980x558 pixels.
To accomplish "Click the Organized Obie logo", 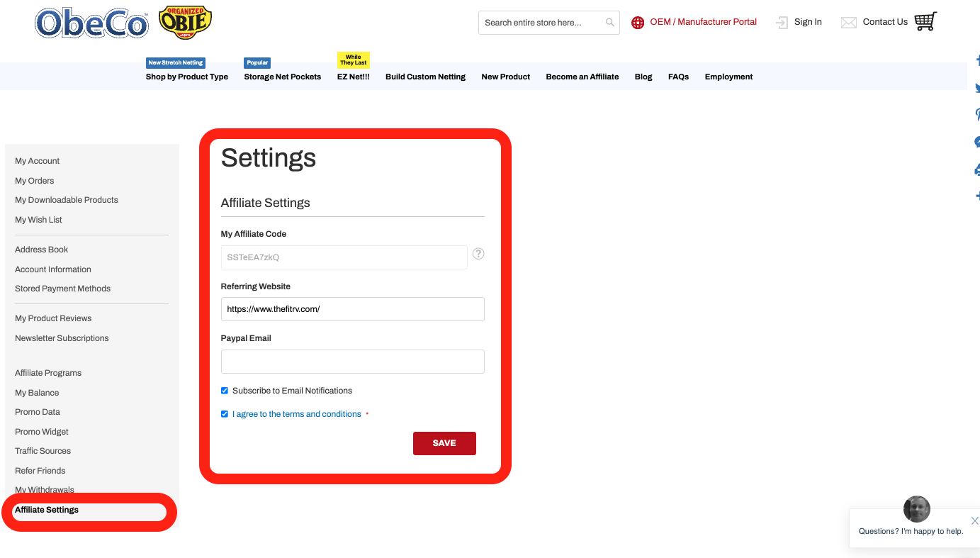I will click(185, 23).
